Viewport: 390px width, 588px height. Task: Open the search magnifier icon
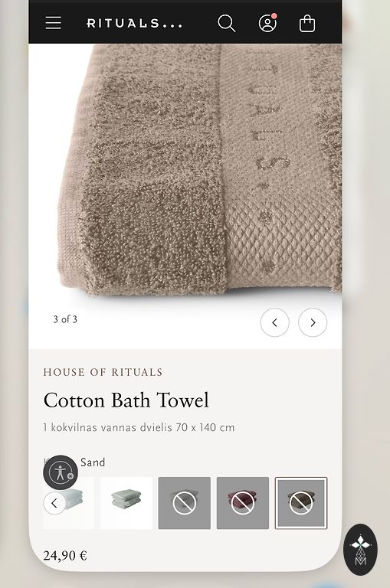pyautogui.click(x=226, y=23)
